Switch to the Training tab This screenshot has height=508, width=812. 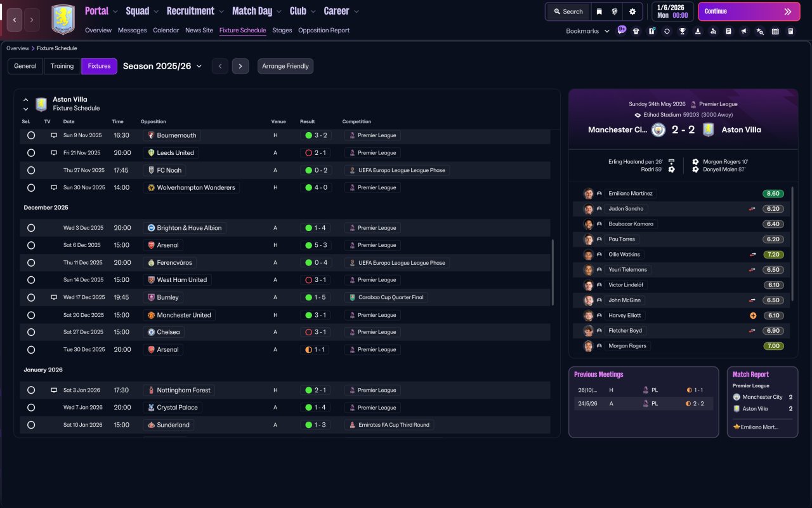[x=62, y=66]
